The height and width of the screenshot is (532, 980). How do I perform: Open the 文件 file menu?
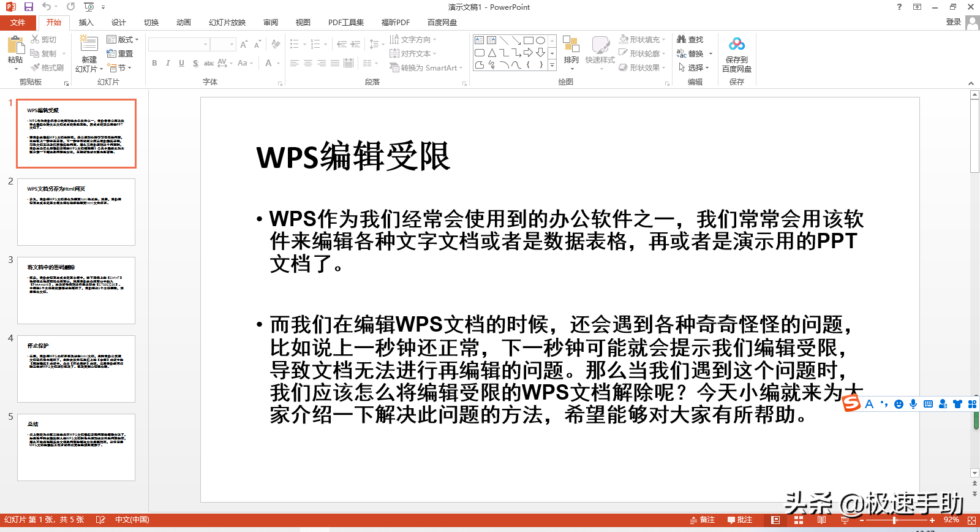[18, 23]
